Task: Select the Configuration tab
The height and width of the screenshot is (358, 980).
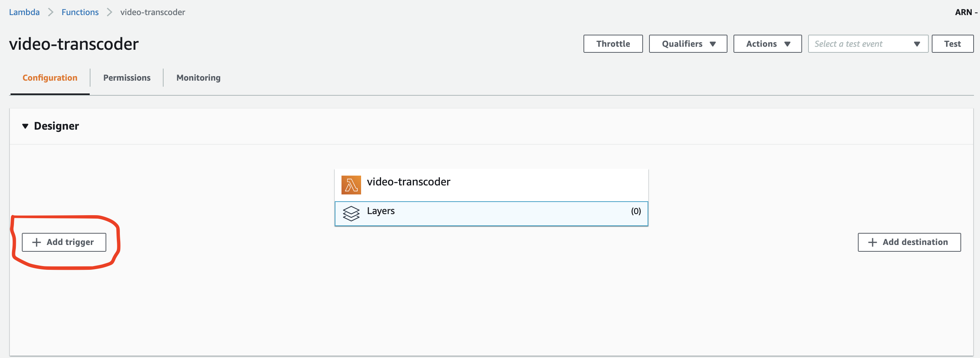Action: (x=50, y=78)
